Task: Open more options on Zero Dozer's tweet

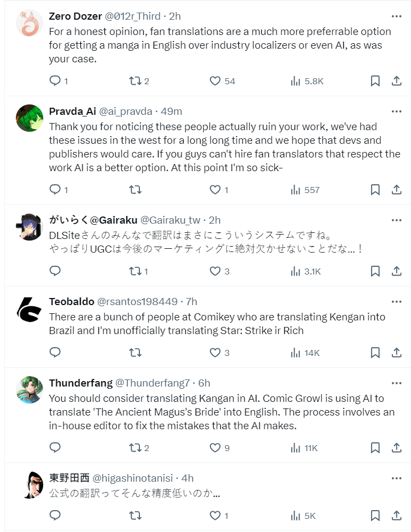Action: pos(397,16)
